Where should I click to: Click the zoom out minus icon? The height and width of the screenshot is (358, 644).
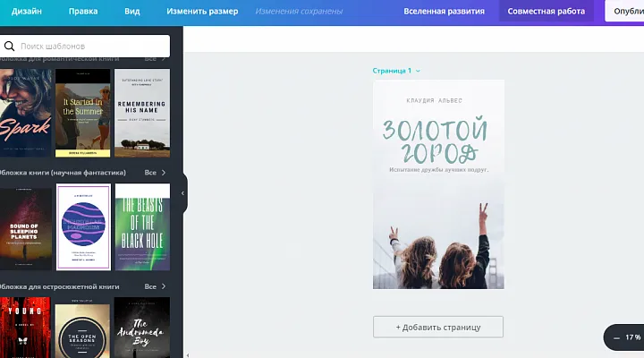614,338
